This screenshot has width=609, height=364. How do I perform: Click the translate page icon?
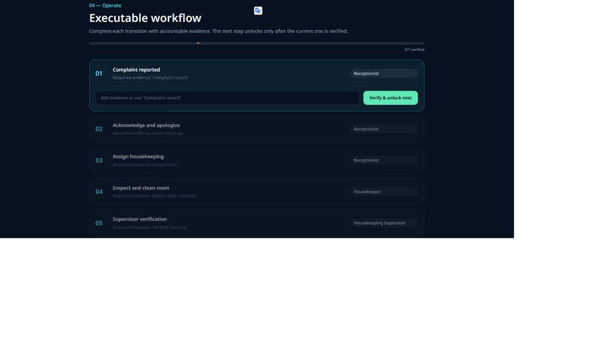tap(258, 11)
